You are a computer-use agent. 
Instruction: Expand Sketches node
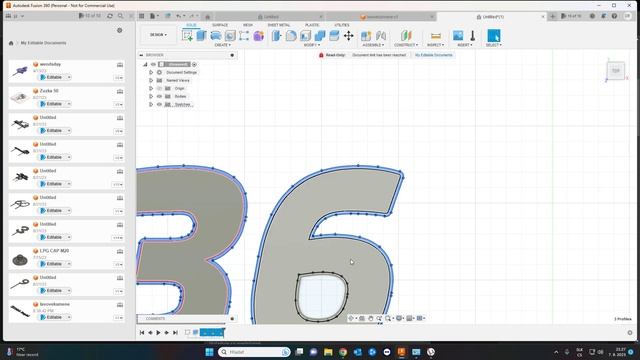[151, 104]
